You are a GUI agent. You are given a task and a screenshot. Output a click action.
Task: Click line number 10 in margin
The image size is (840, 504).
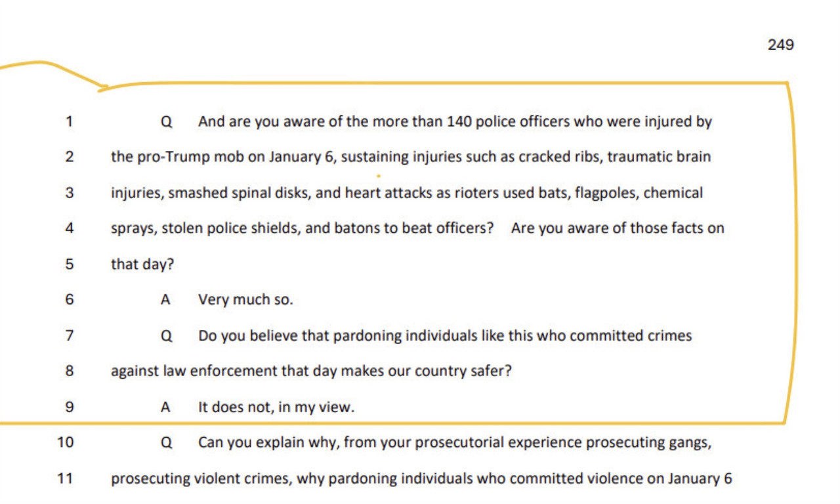(66, 442)
